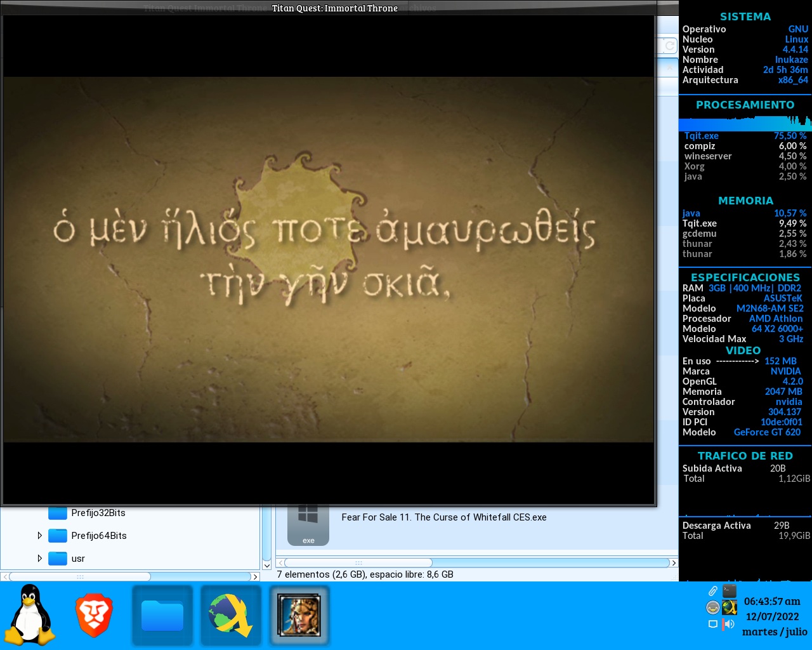Expand the usr tree node
812x650 pixels.
click(39, 559)
